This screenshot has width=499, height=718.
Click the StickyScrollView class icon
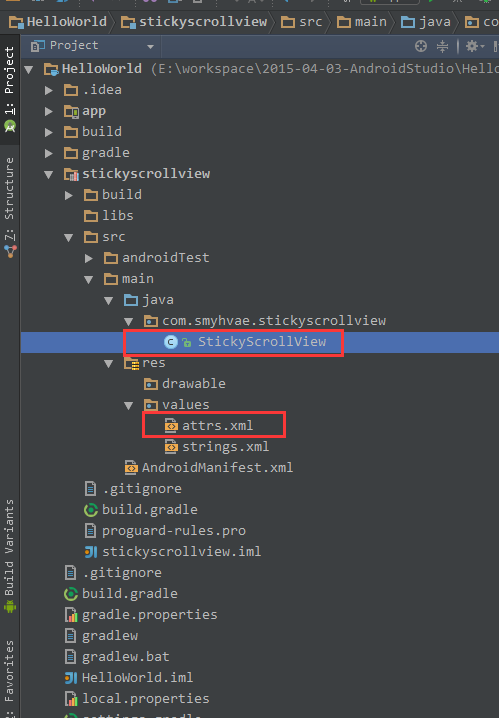[x=171, y=342]
